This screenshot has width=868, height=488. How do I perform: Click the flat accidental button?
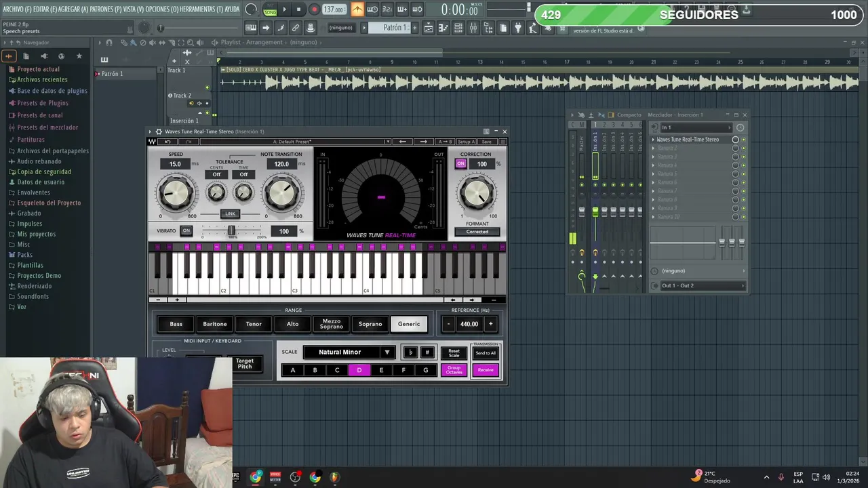coord(410,352)
